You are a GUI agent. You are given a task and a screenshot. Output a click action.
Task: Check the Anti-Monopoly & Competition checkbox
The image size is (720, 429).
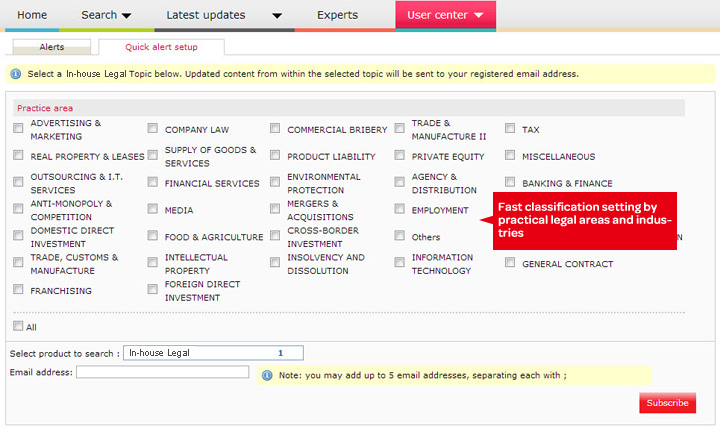pyautogui.click(x=18, y=209)
